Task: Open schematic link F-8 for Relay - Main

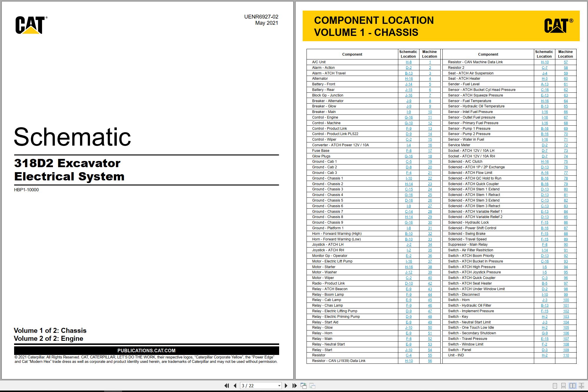Action: pos(409,339)
